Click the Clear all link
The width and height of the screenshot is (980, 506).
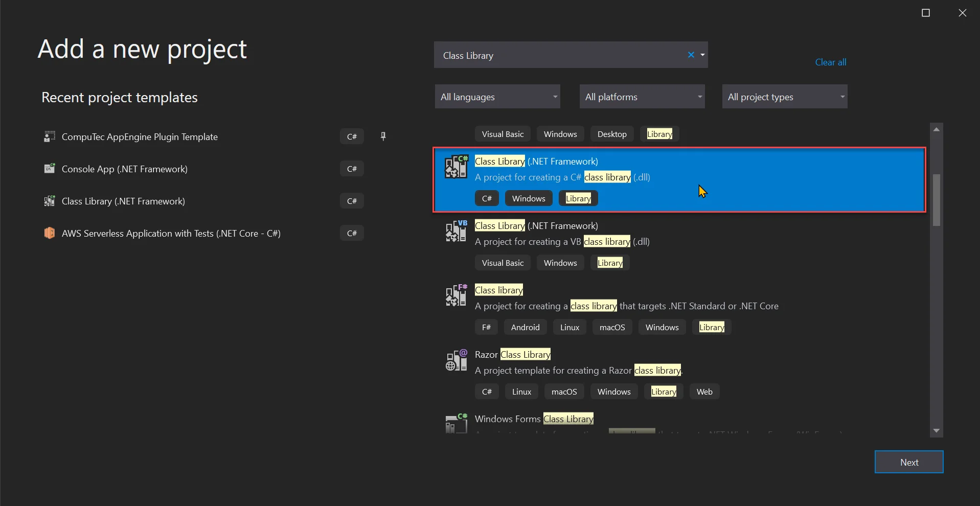point(830,62)
